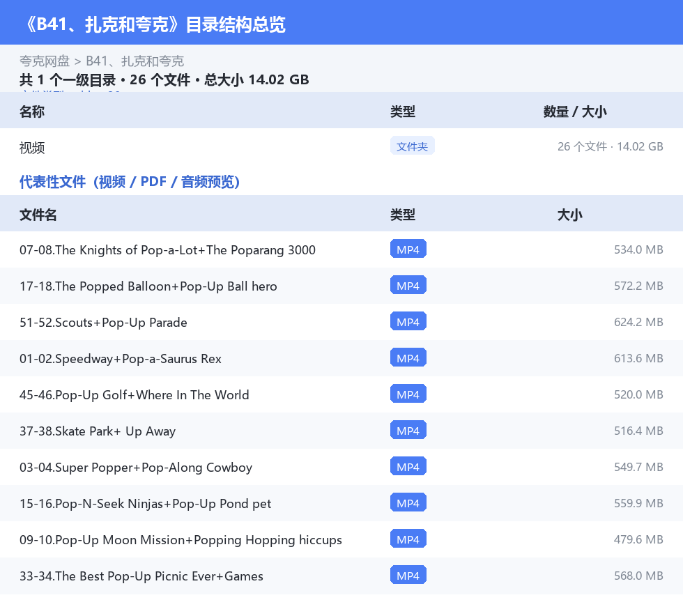This screenshot has height=616, width=683.
Task: Click the 大小 column header in the file table
Action: [x=570, y=215]
